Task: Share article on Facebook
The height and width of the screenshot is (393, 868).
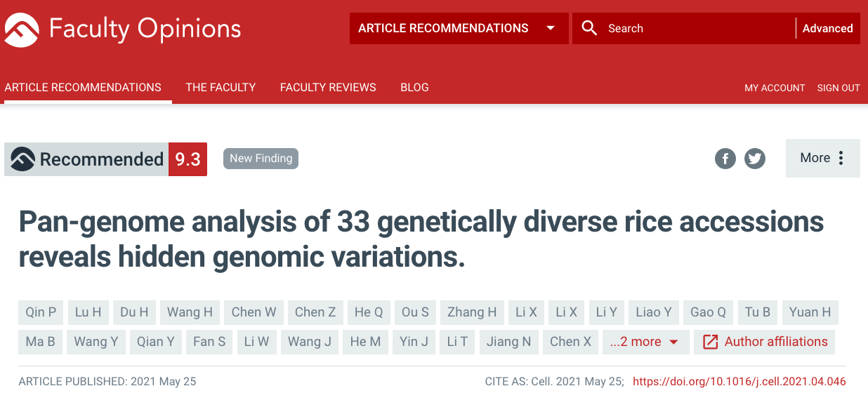Action: click(725, 159)
